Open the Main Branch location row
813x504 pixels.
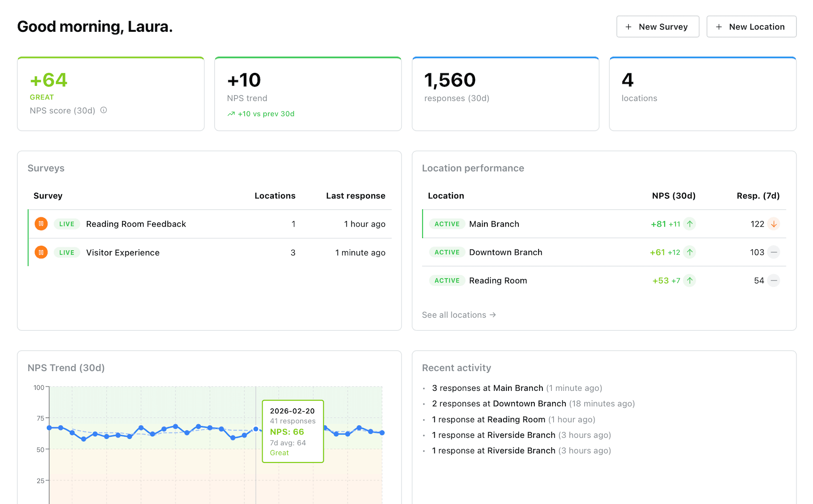(604, 224)
